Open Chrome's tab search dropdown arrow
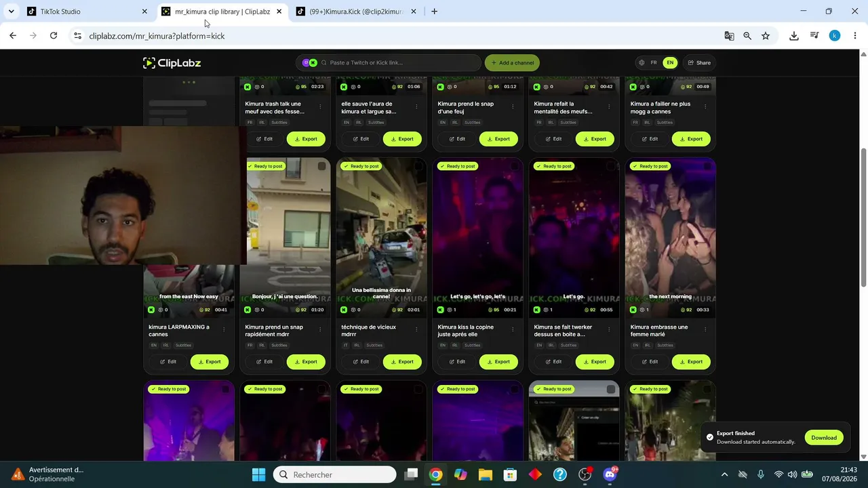The height and width of the screenshot is (488, 868). (x=11, y=12)
